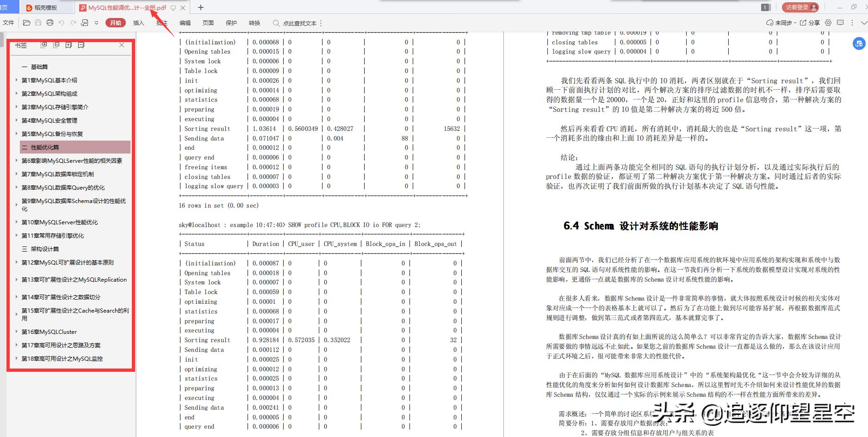
Task: Open a new tab with plus button
Action: (x=201, y=7)
